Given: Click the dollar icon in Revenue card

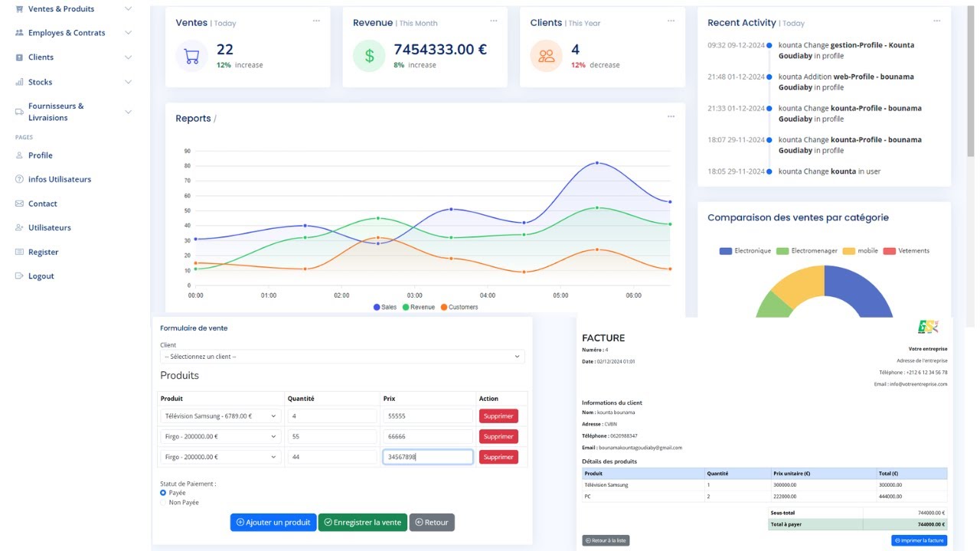Looking at the screenshot, I should [369, 56].
